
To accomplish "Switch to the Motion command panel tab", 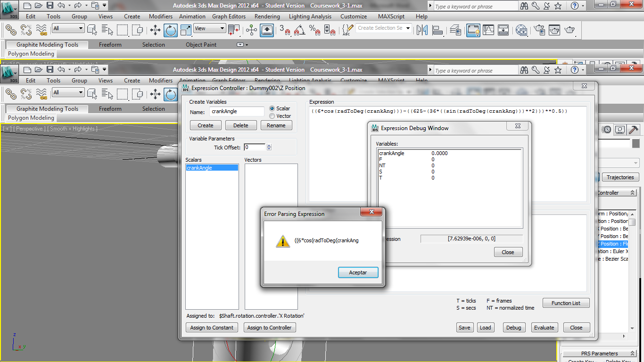I will click(x=607, y=130).
